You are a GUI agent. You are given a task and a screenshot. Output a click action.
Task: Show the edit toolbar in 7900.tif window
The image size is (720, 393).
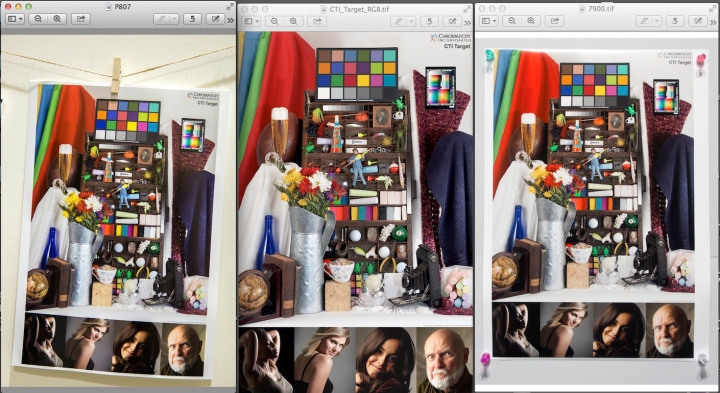[x=698, y=21]
